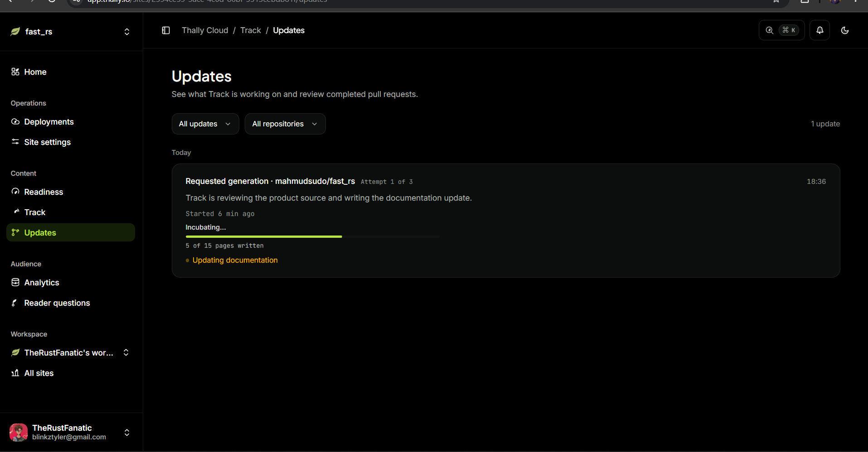Click Thally Cloud breadcrumb
The height and width of the screenshot is (452, 868).
pos(205,30)
